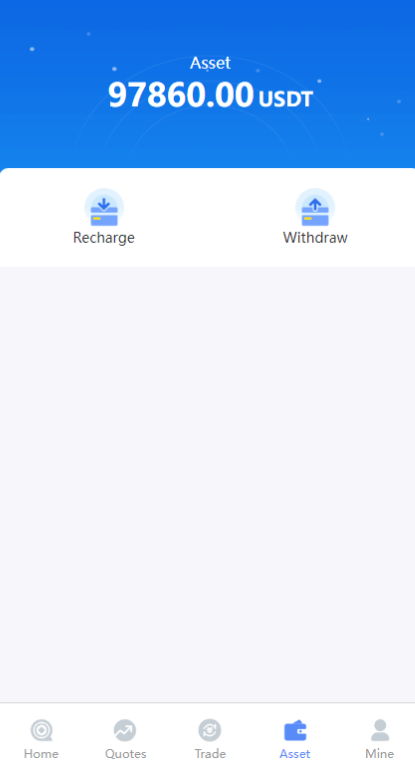415x761 pixels.
Task: Click the Recharge text label
Action: point(104,238)
